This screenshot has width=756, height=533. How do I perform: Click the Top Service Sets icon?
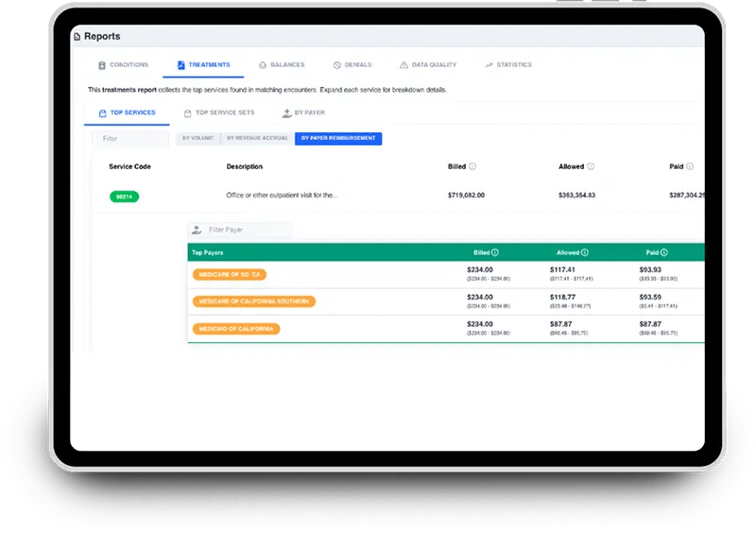click(x=187, y=113)
